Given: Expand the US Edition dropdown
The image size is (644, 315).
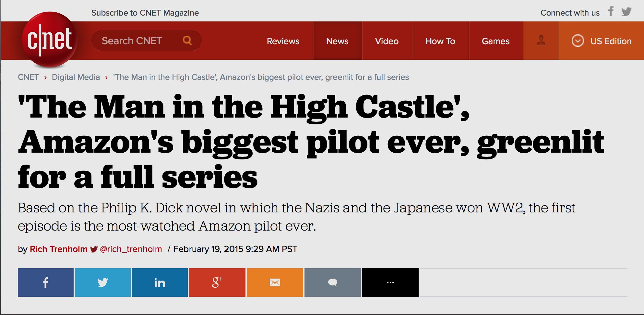Looking at the screenshot, I should click(x=602, y=41).
